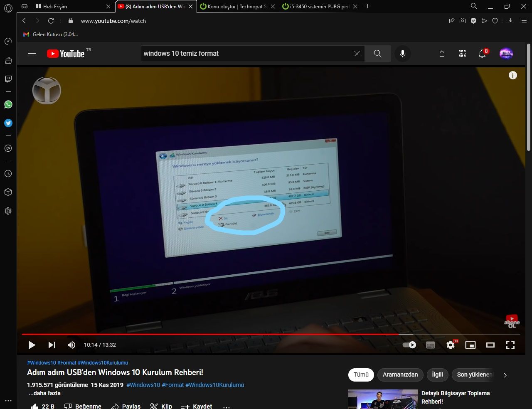Close the Adım adım USB'den tab
Viewport: 532px width, 409px height.
191,7
